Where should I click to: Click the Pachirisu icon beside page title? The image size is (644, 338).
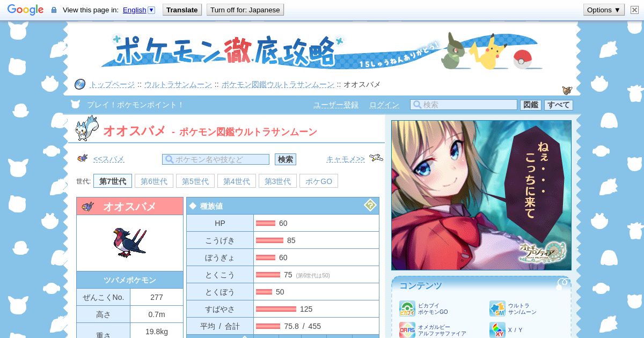87,129
